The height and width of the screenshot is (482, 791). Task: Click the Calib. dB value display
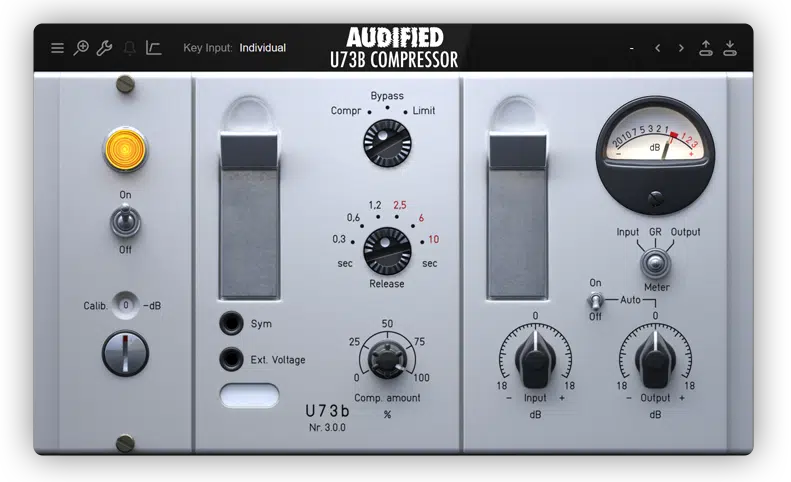(125, 305)
